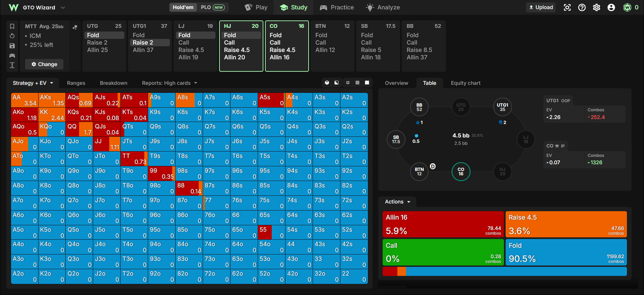644x295 pixels.
Task: Select the Hold'em game toggle
Action: (x=183, y=7)
